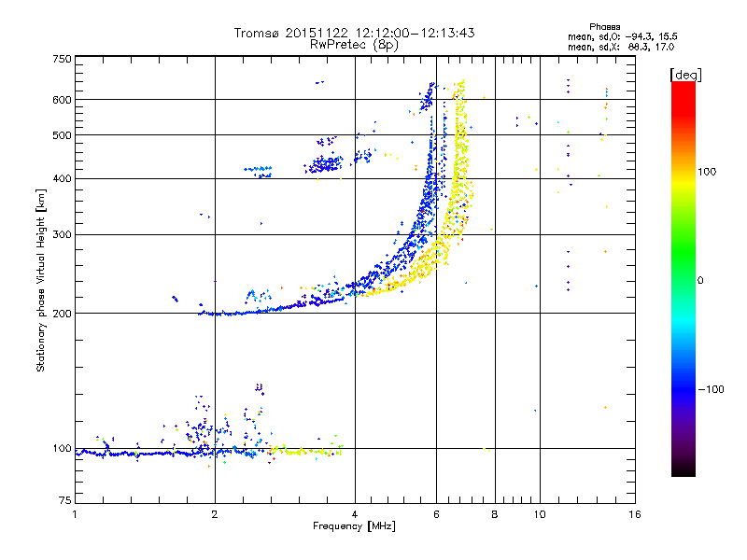Screen dimensions: 747x560
Task: Click the plot title 'Tromsø 20151122 12:12:00-12:13:43'
Action: [x=354, y=33]
